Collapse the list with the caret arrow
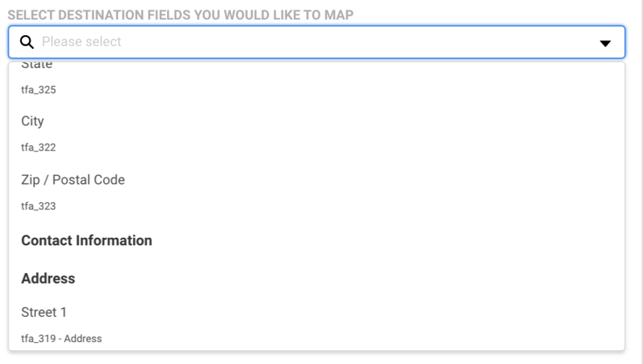 click(x=605, y=43)
